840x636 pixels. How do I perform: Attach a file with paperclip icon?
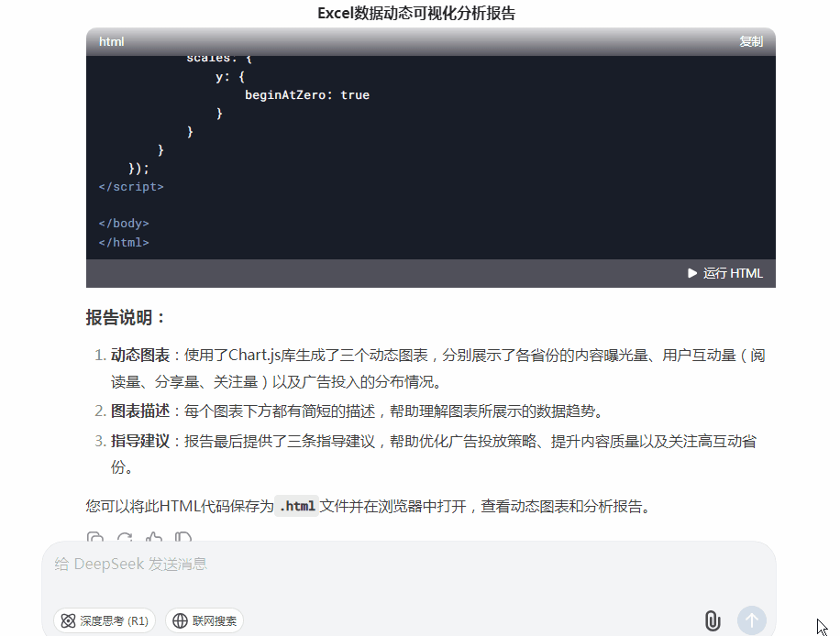click(712, 620)
